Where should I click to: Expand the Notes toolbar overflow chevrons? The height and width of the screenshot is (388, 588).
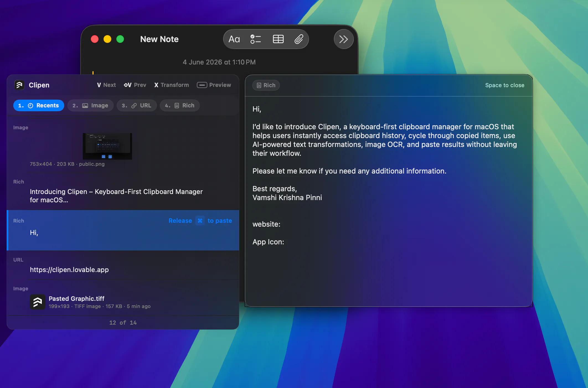tap(344, 39)
